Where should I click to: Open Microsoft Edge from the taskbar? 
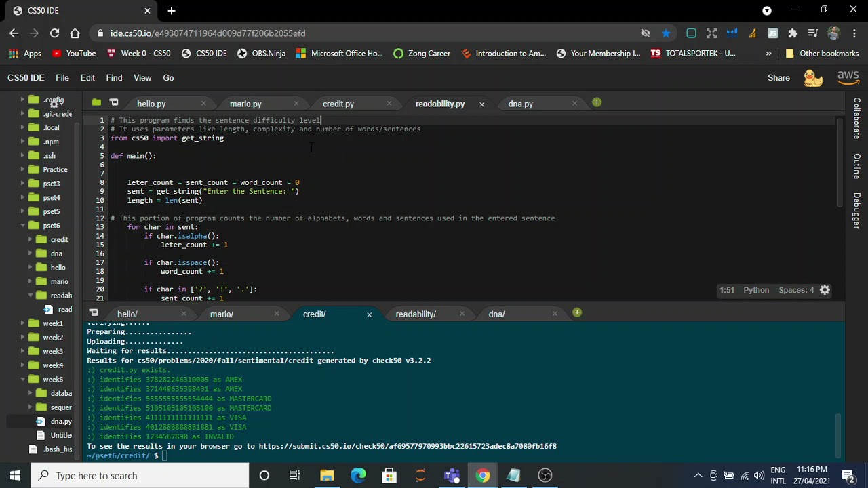click(358, 475)
